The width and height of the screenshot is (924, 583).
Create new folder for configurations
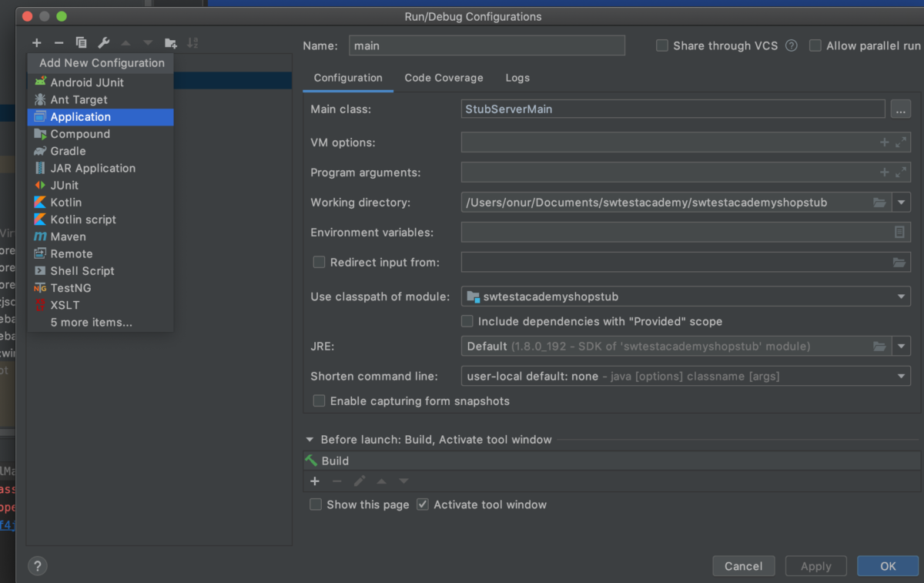pyautogui.click(x=170, y=43)
